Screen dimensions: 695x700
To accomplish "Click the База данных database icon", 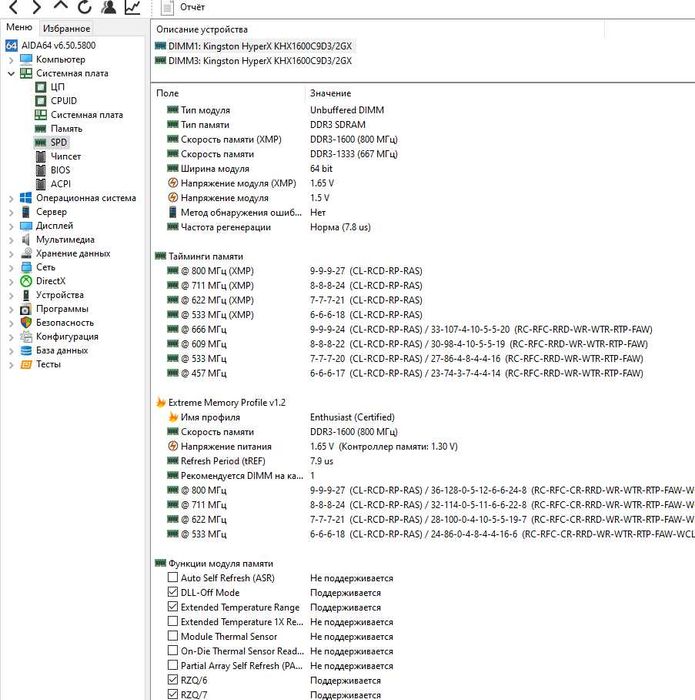I will [x=26, y=350].
